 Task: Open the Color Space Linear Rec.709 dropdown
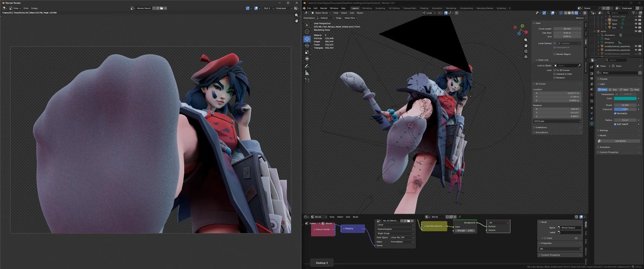(402, 237)
